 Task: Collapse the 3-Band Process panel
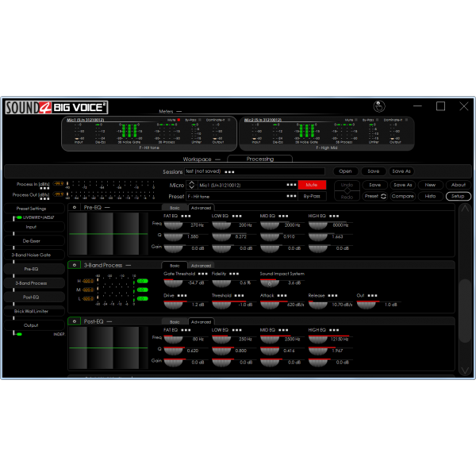click(x=128, y=265)
